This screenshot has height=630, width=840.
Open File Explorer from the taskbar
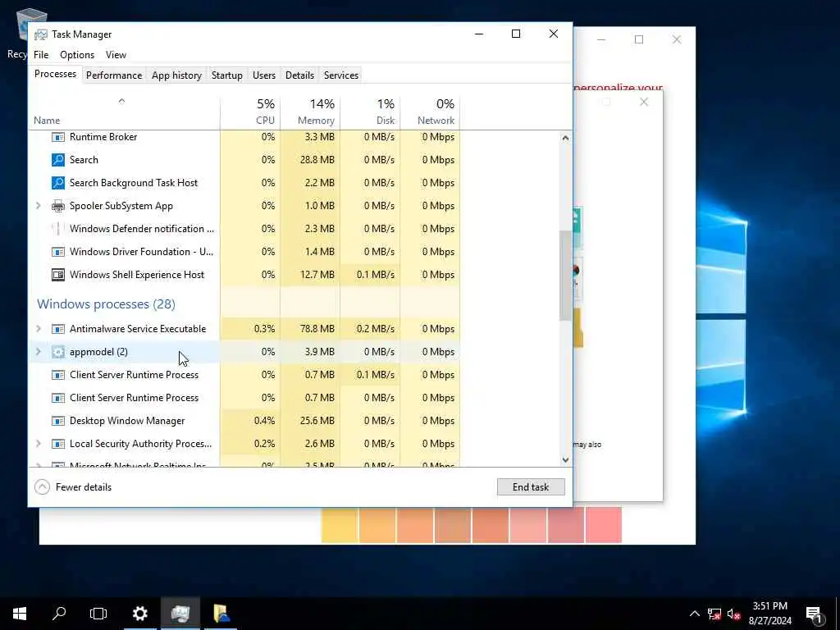pyautogui.click(x=221, y=614)
